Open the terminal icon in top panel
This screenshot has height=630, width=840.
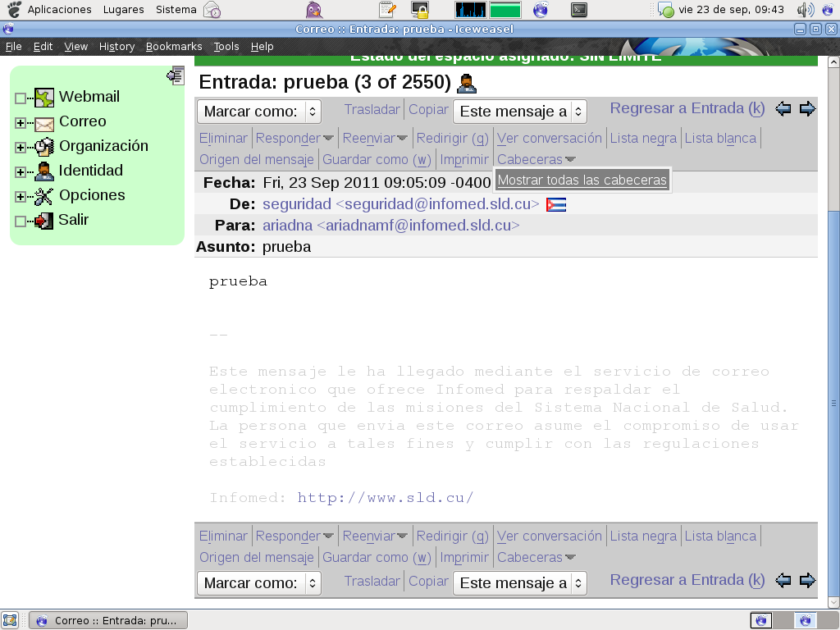[x=578, y=10]
